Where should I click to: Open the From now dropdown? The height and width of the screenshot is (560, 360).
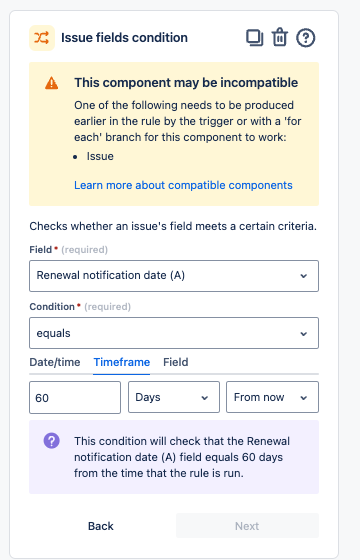pos(272,397)
